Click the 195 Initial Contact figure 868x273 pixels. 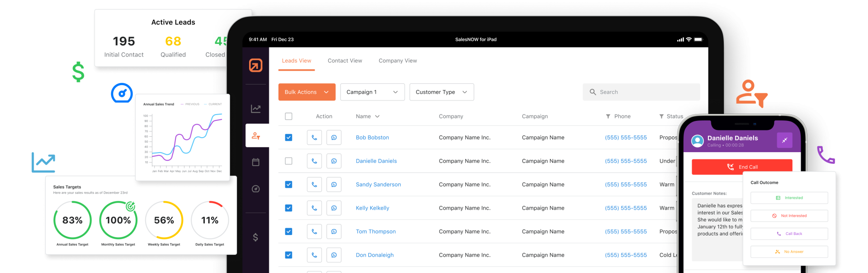124,41
